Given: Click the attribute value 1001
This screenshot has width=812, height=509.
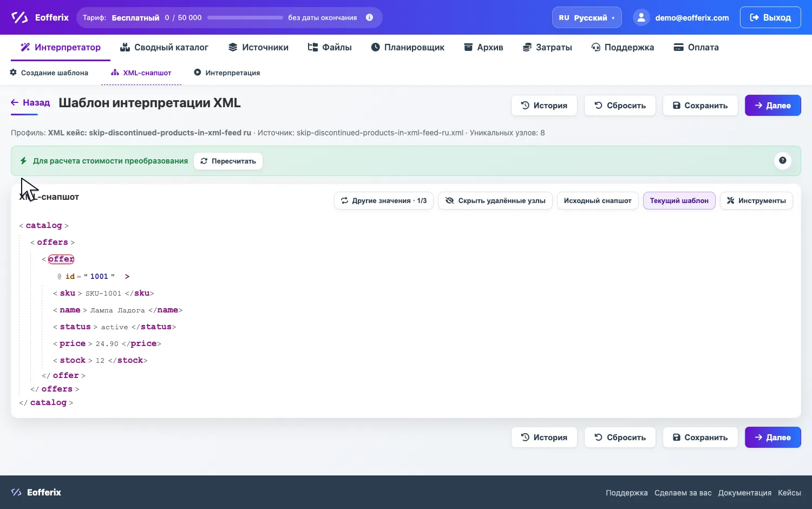Looking at the screenshot, I should 99,276.
